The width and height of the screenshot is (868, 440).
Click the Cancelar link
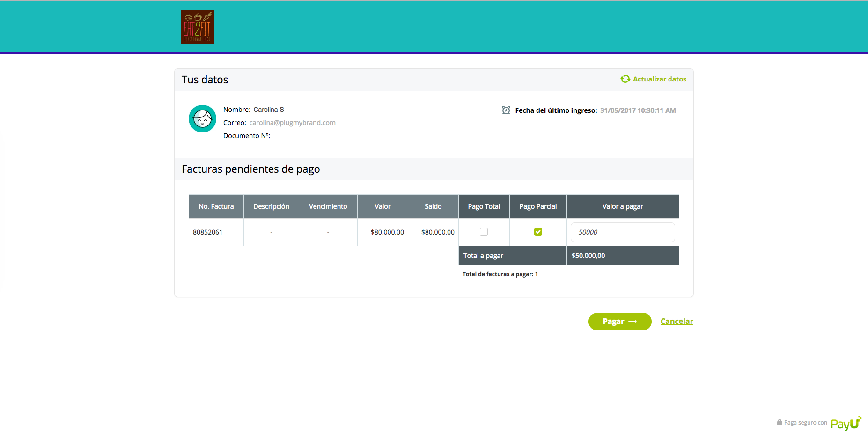tap(677, 321)
